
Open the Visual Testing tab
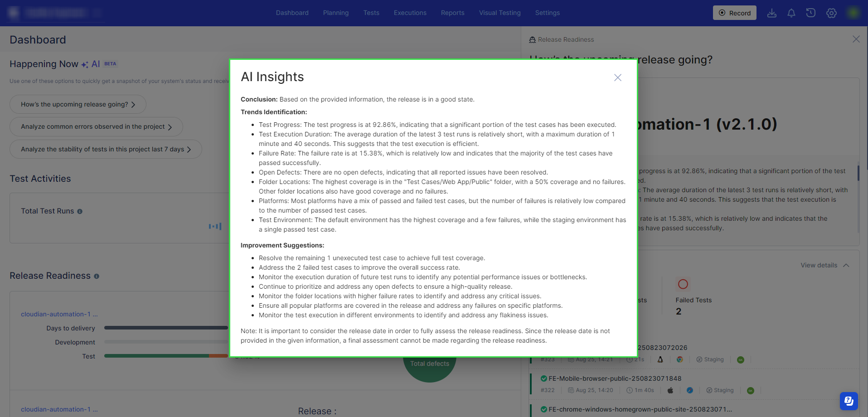[x=499, y=13]
